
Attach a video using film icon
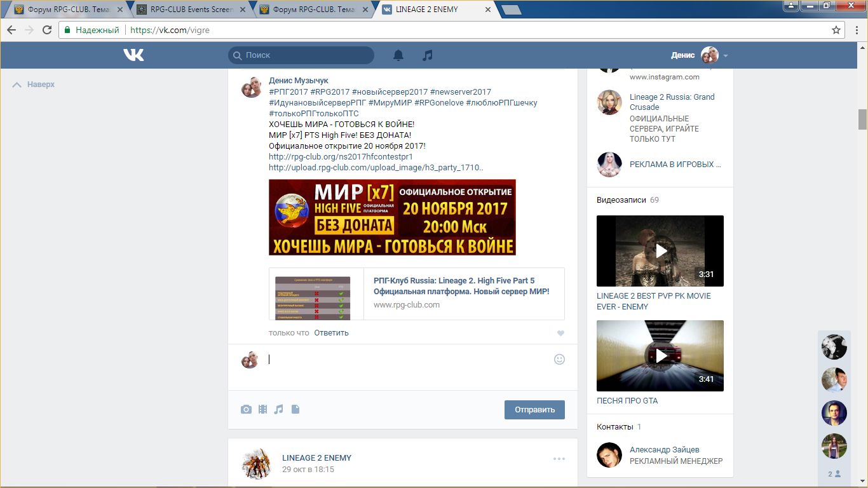pyautogui.click(x=262, y=410)
